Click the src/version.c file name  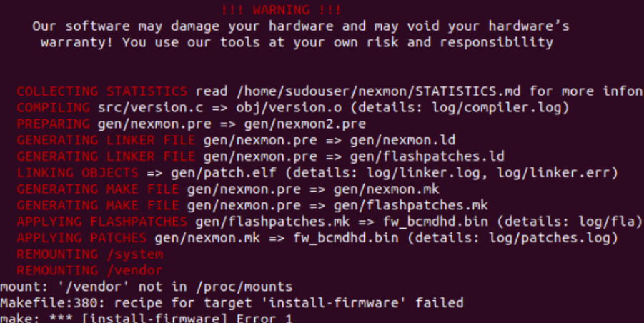coord(150,107)
